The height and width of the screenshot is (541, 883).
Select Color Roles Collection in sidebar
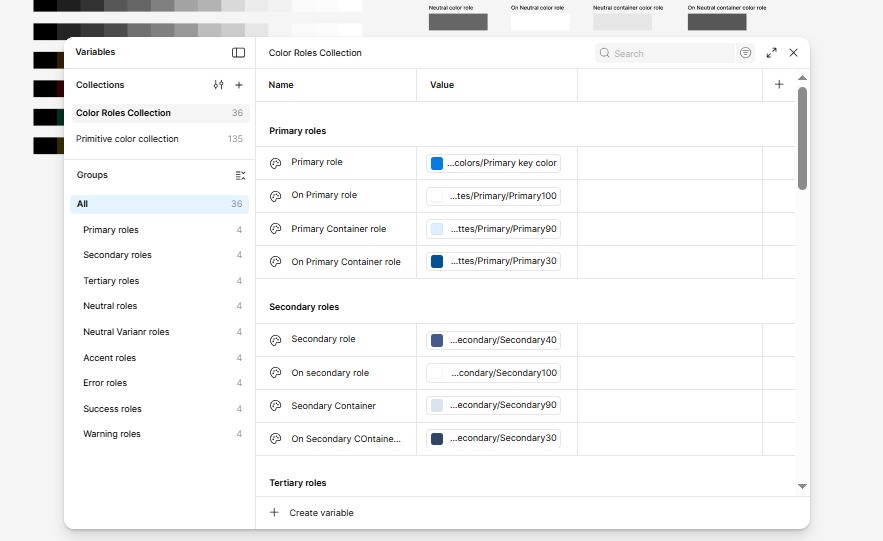tap(160, 113)
